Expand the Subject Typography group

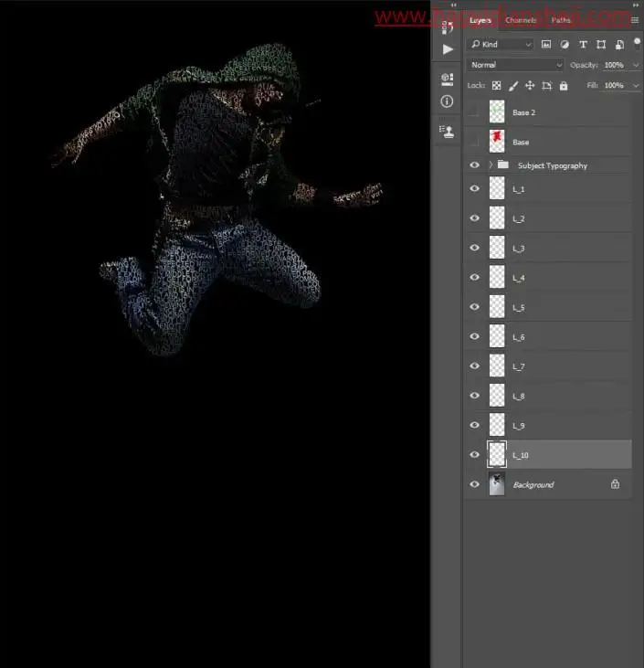coord(491,164)
